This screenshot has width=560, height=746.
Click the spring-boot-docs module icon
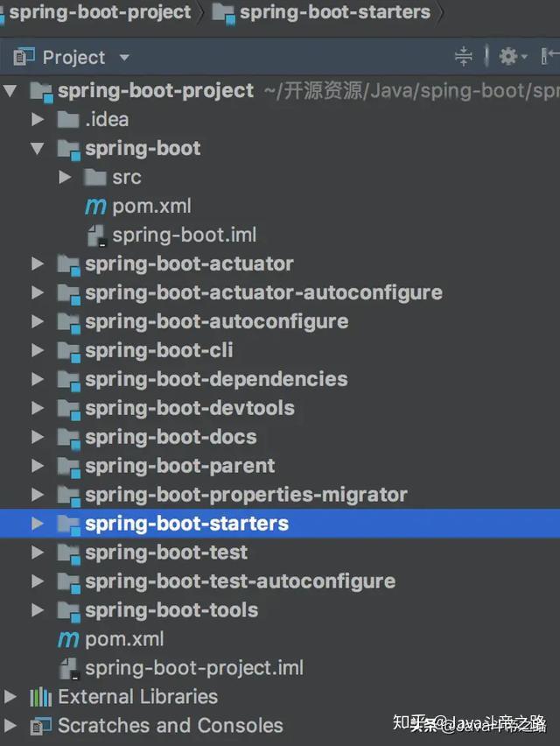click(68, 438)
